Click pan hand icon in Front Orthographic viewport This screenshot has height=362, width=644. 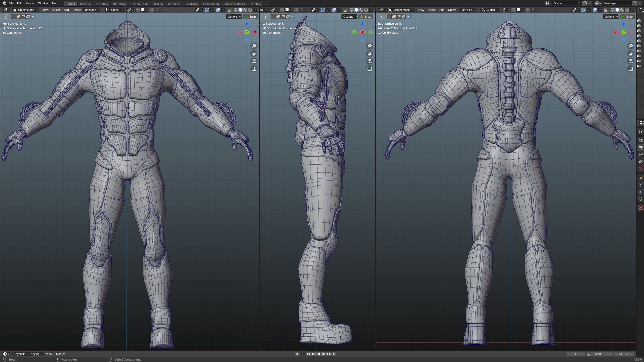(254, 54)
